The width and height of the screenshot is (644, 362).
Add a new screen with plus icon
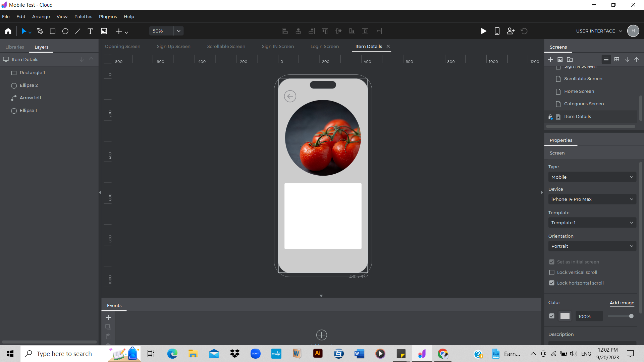[x=550, y=59]
